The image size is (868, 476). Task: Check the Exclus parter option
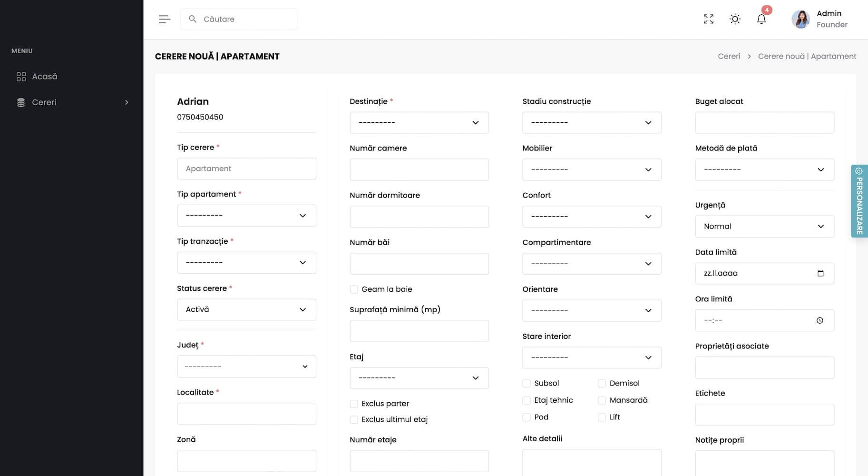354,404
